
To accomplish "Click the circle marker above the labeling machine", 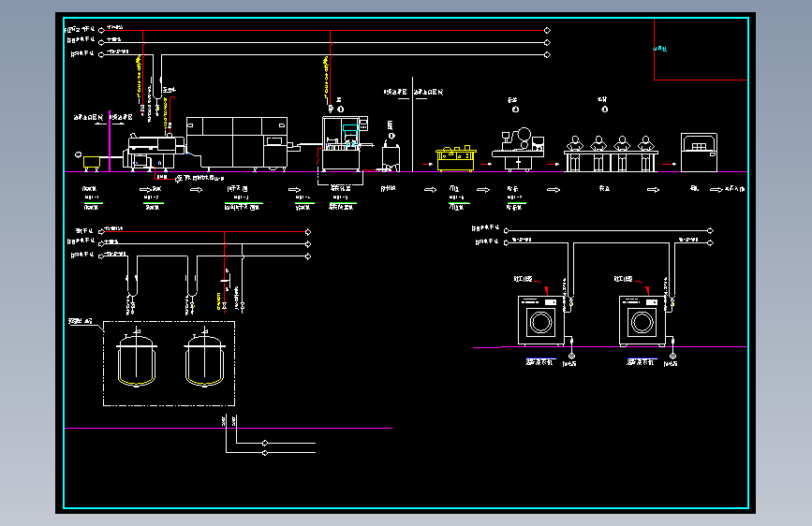I will tap(515, 110).
